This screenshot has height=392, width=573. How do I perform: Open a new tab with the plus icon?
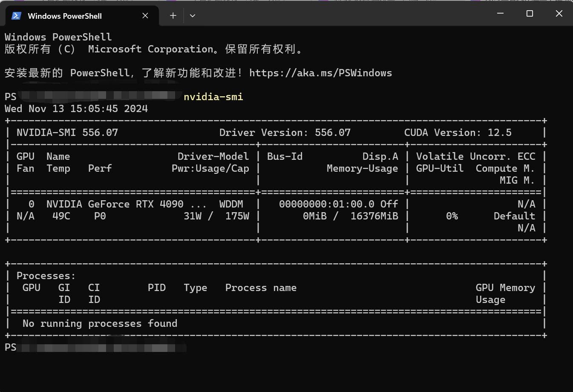point(173,16)
